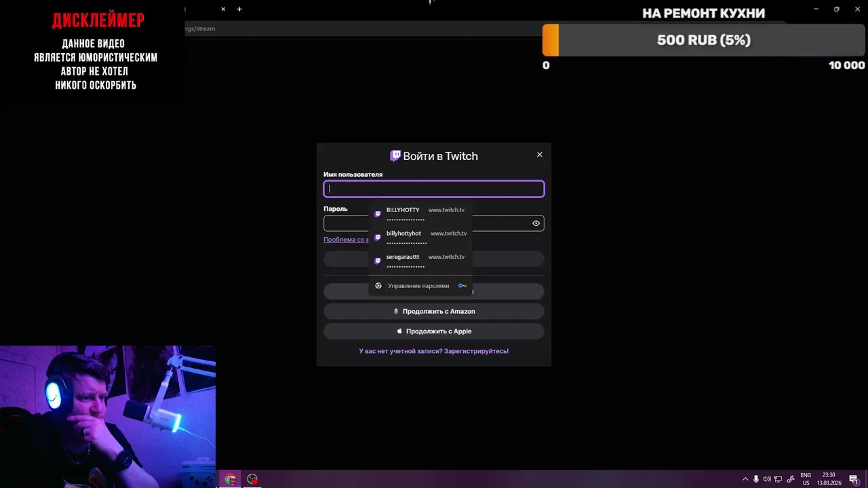The height and width of the screenshot is (488, 868).
Task: Open the volume tray icon
Action: point(768,479)
